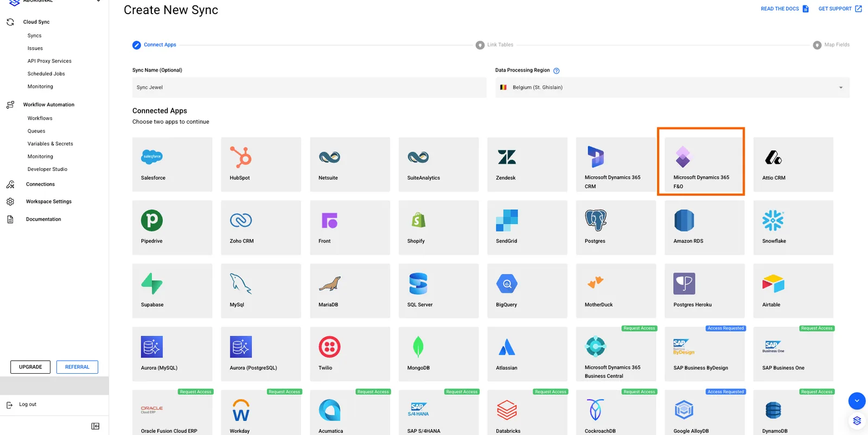The width and height of the screenshot is (868, 435).
Task: Select the MySql dolphin icon
Action: coord(241,284)
